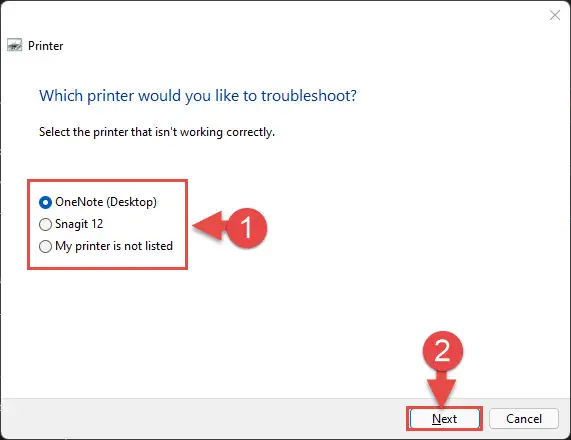Click the My printer is not listed text
The height and width of the screenshot is (440, 571).
pyautogui.click(x=114, y=246)
